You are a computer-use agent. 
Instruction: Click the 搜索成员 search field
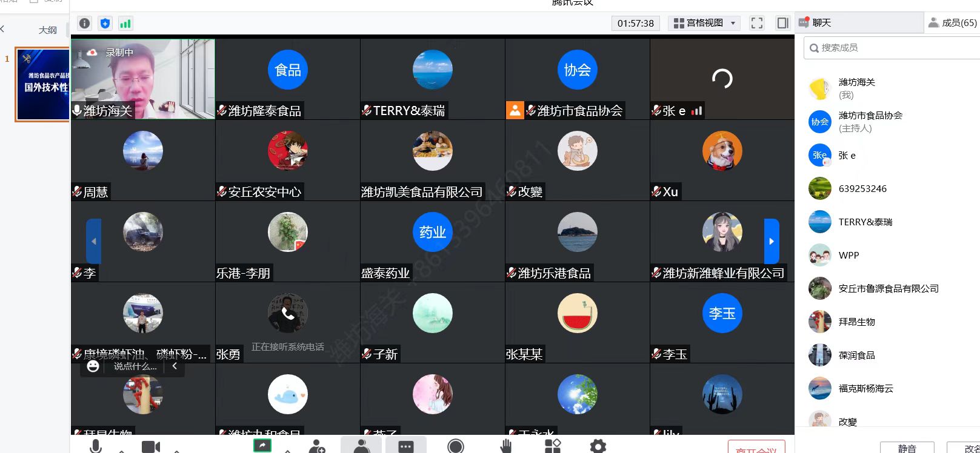click(x=892, y=48)
